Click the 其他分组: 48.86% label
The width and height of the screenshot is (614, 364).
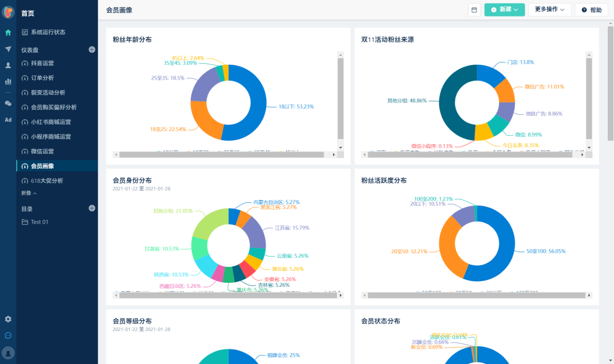[407, 101]
